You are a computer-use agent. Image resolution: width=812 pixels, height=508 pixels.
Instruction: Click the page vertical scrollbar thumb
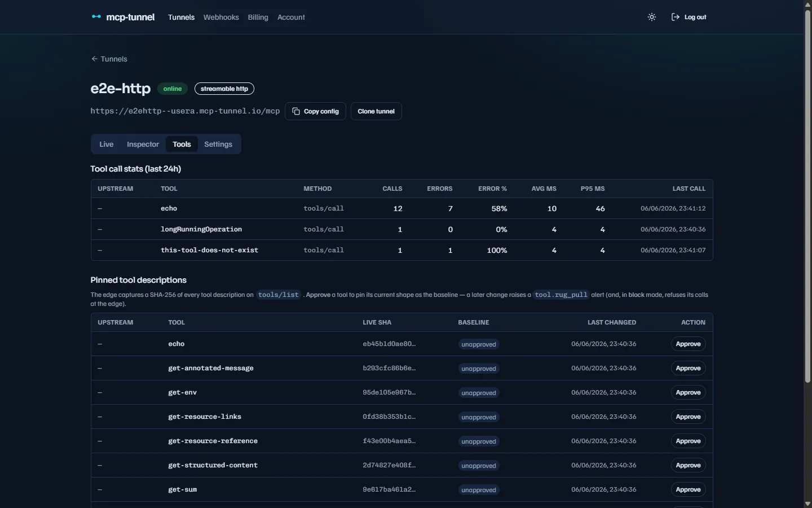pyautogui.click(x=807, y=196)
